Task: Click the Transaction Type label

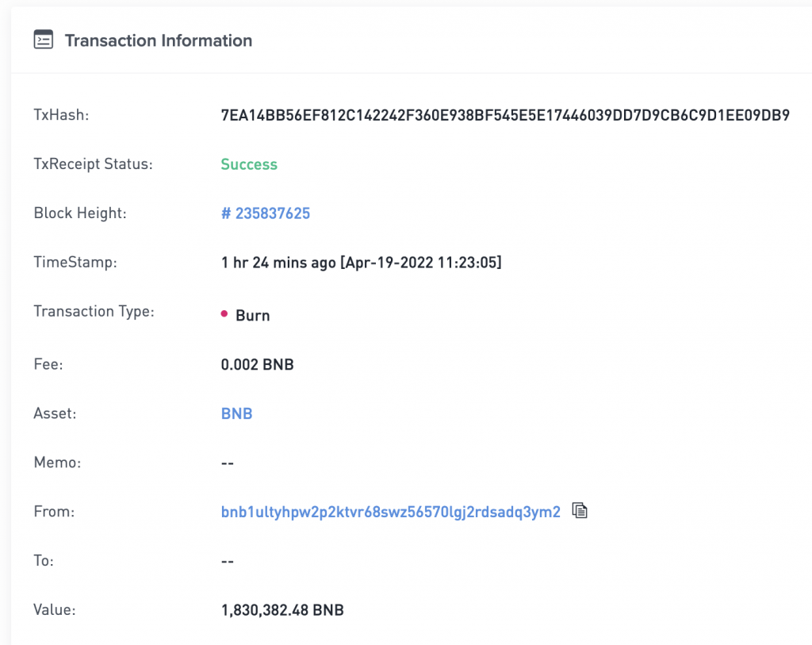Action: tap(94, 311)
